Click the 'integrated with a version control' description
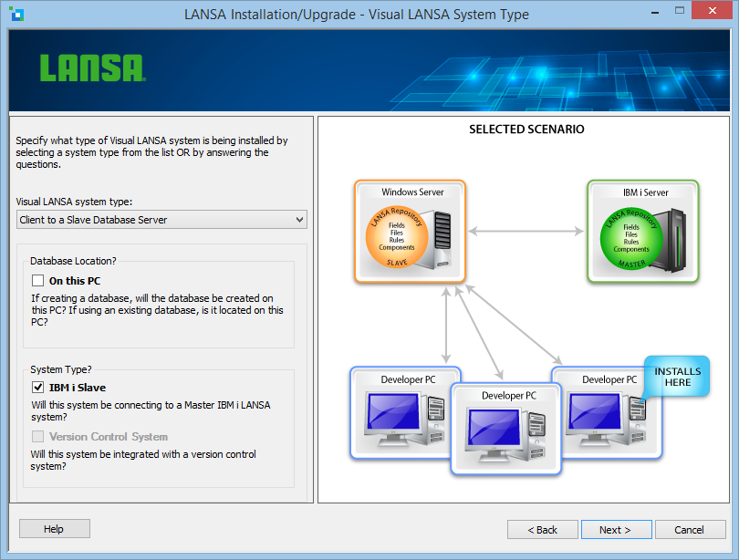739x560 pixels. [143, 461]
